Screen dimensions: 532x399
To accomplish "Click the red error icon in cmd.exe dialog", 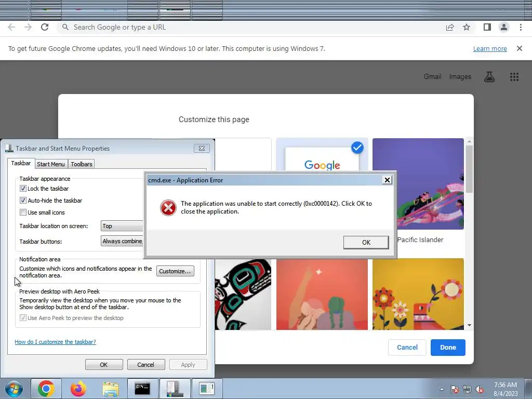I will point(168,208).
